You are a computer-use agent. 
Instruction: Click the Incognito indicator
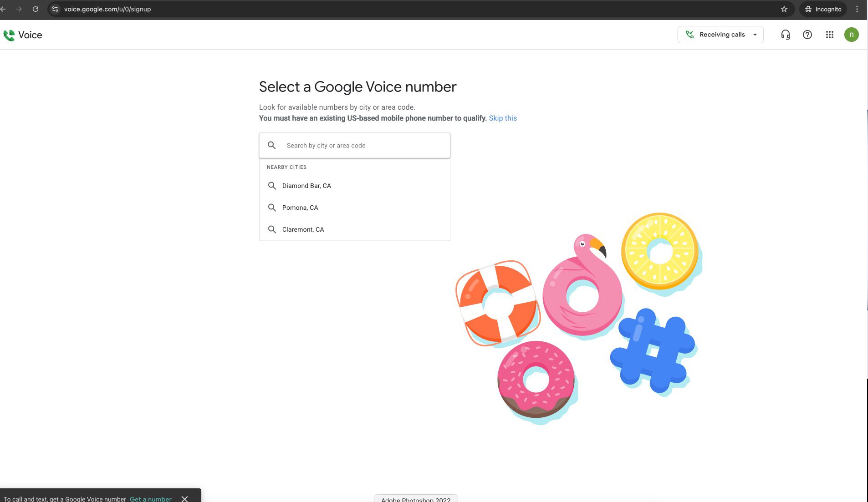823,9
